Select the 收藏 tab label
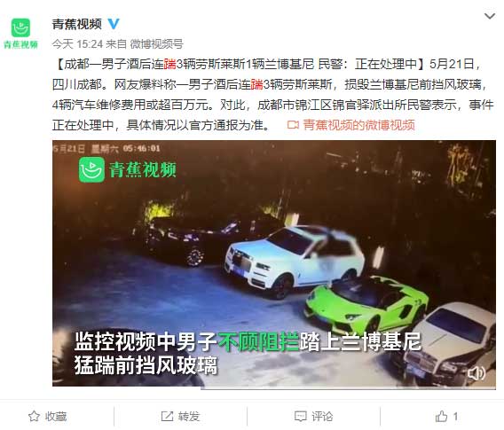The image size is (504, 430). (x=56, y=416)
